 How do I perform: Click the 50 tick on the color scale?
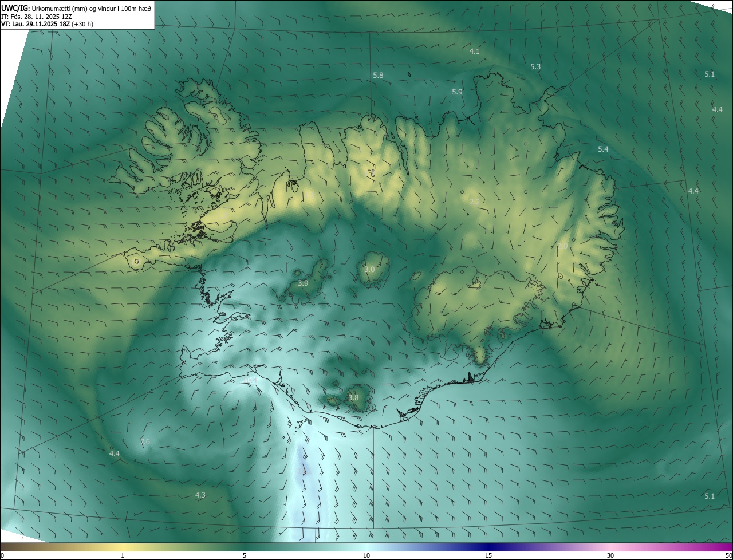[x=728, y=556]
